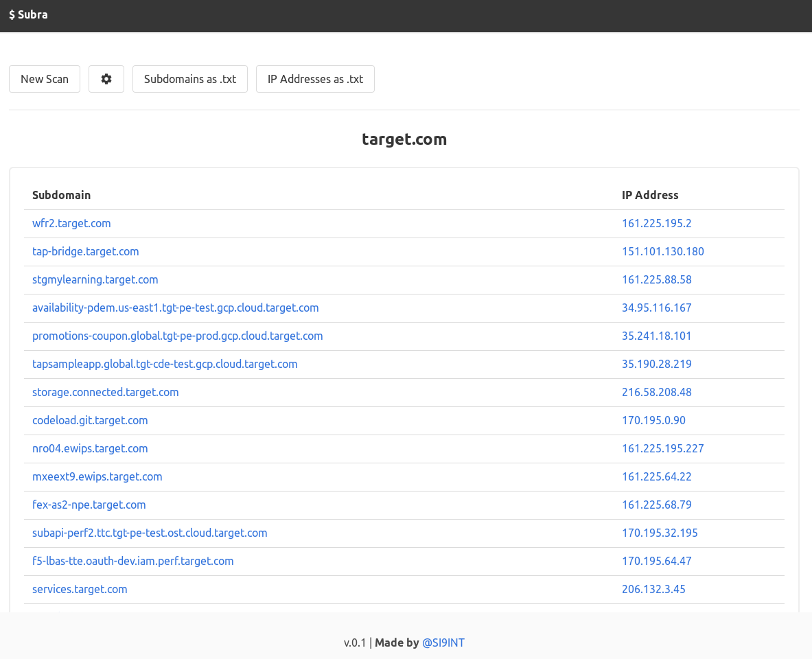Image resolution: width=812 pixels, height=659 pixels.
Task: Click IP address 161.225.195.227
Action: tap(663, 448)
